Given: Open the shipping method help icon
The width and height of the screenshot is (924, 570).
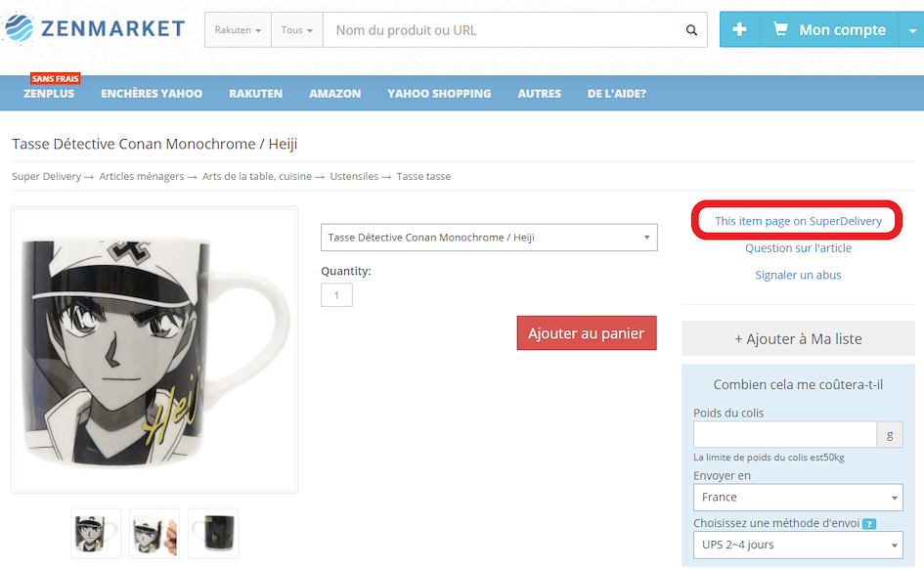Looking at the screenshot, I should (x=869, y=523).
